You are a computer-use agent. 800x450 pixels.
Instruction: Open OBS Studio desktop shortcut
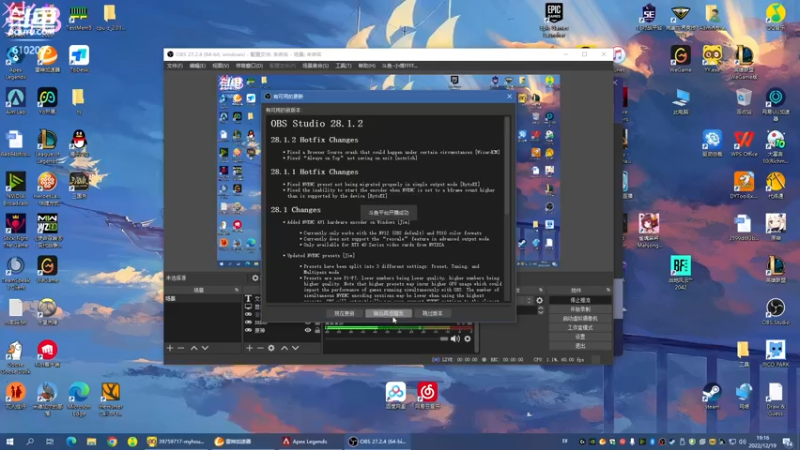775,312
